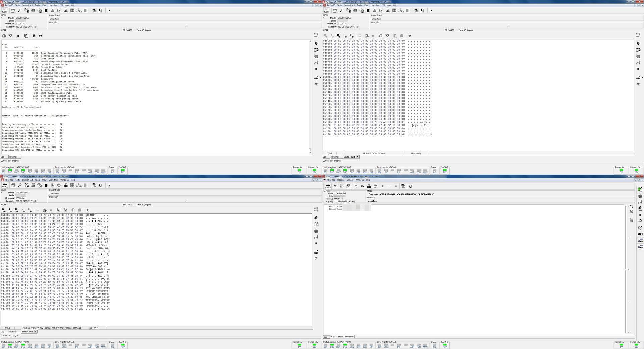
Task: Click the go-to sector hash icon in top-right window
Action: click(338, 36)
